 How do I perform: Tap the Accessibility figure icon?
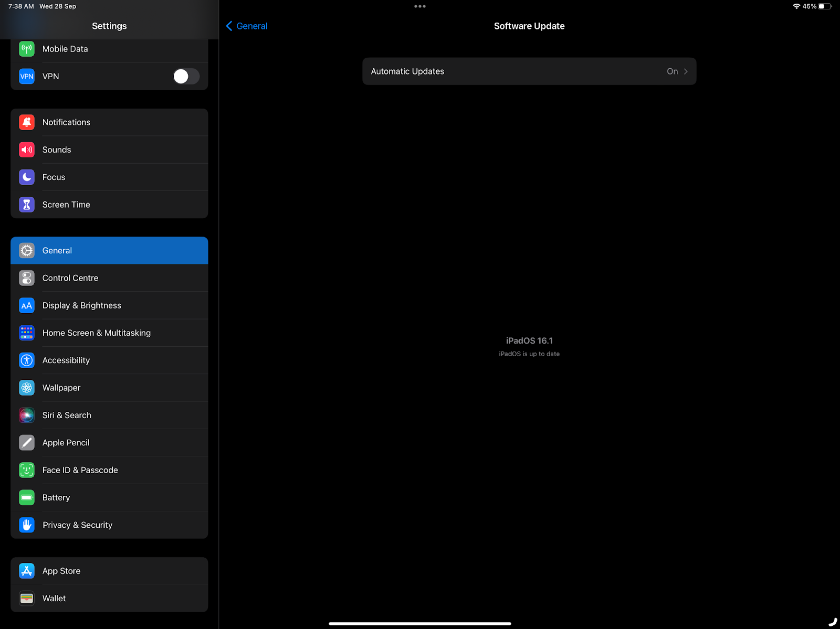[27, 360]
